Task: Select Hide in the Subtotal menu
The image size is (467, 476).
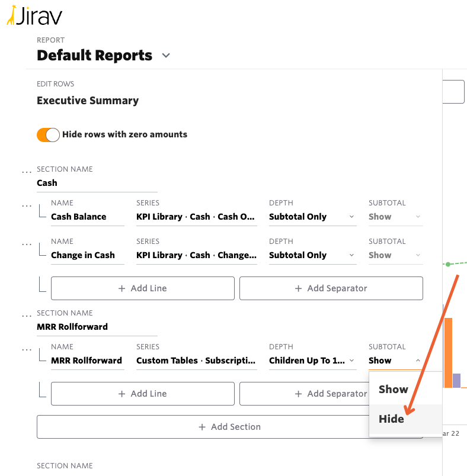Action: pyautogui.click(x=392, y=419)
